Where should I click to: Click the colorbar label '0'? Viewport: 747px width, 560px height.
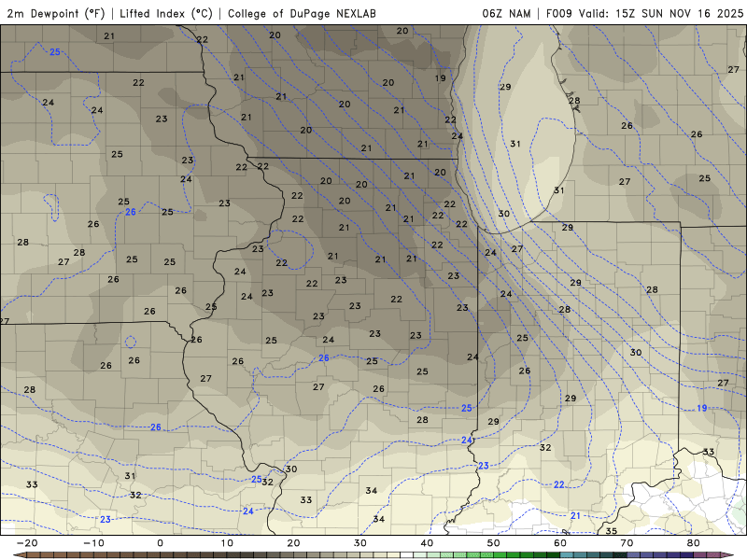click(160, 543)
